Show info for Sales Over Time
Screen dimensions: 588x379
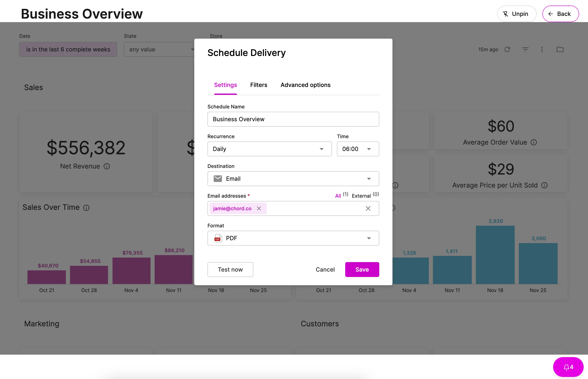(86, 208)
